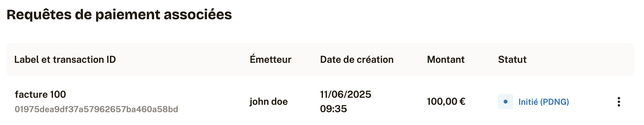Click the creation date 11/06/2025

tap(346, 94)
